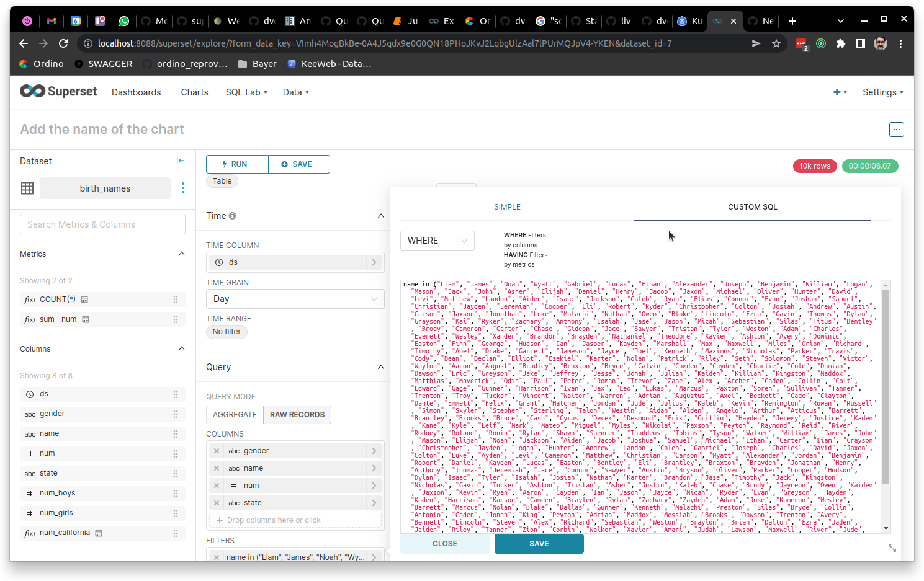Image resolution: width=924 pixels, height=581 pixels.
Task: Open the Time Grain Day dropdown
Action: coord(295,299)
